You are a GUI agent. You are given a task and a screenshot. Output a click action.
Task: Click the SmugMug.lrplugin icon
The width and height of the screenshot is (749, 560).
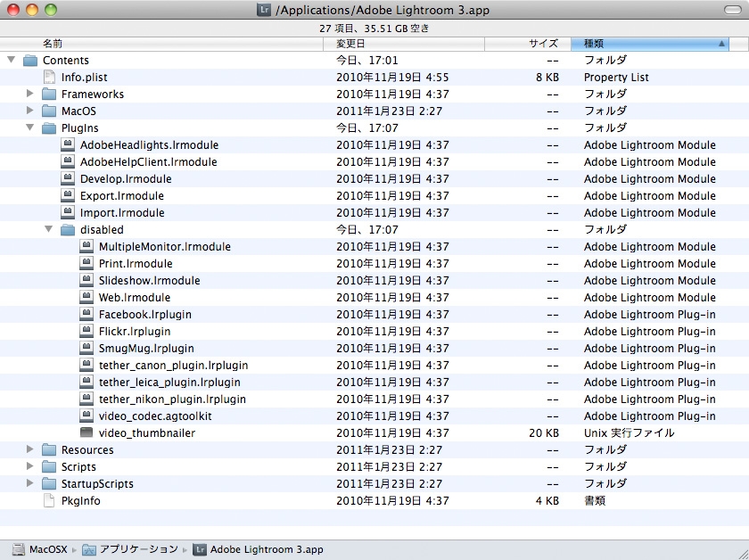pyautogui.click(x=86, y=349)
